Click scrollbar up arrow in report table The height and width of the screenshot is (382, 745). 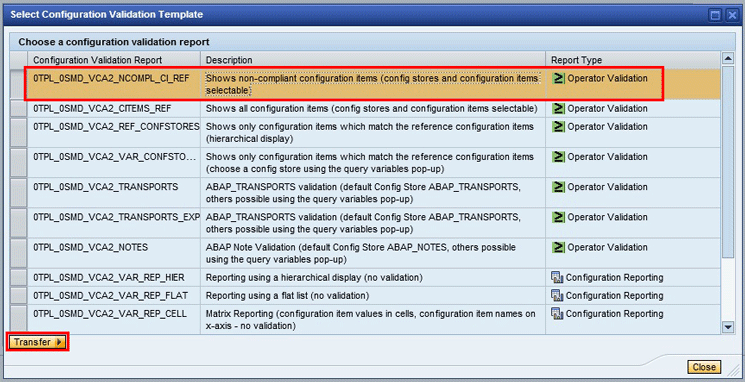click(x=727, y=58)
